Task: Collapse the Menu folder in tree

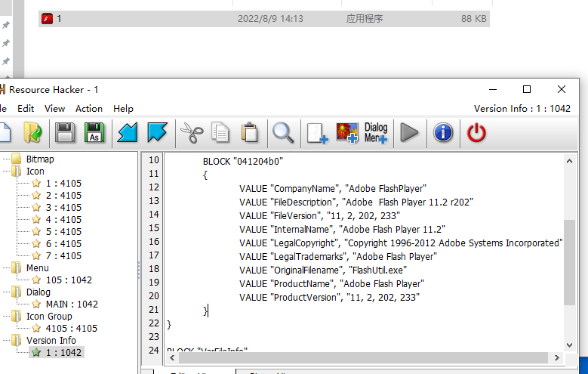Action: click(16, 268)
